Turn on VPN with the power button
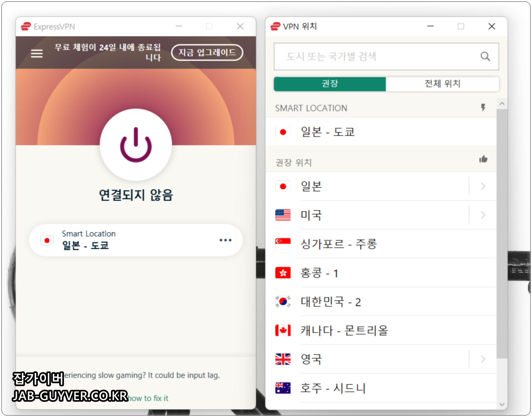Screen dimensions: 532x417 pyautogui.click(x=136, y=145)
